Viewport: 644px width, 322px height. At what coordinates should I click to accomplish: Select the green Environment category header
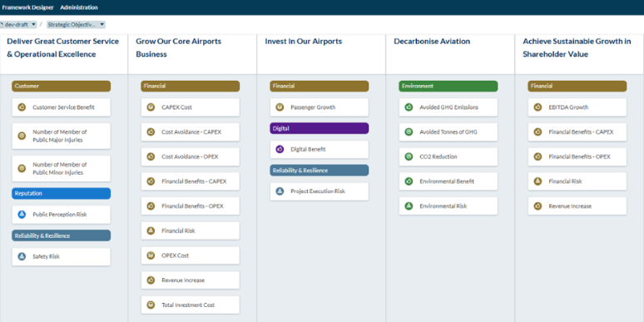tap(448, 87)
